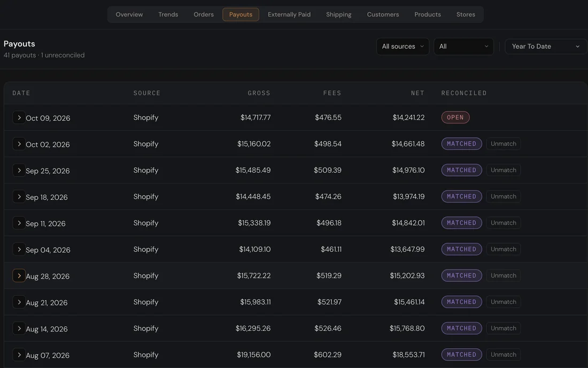Click Shopify source in Sep 04 row
588x368 pixels.
(146, 249)
